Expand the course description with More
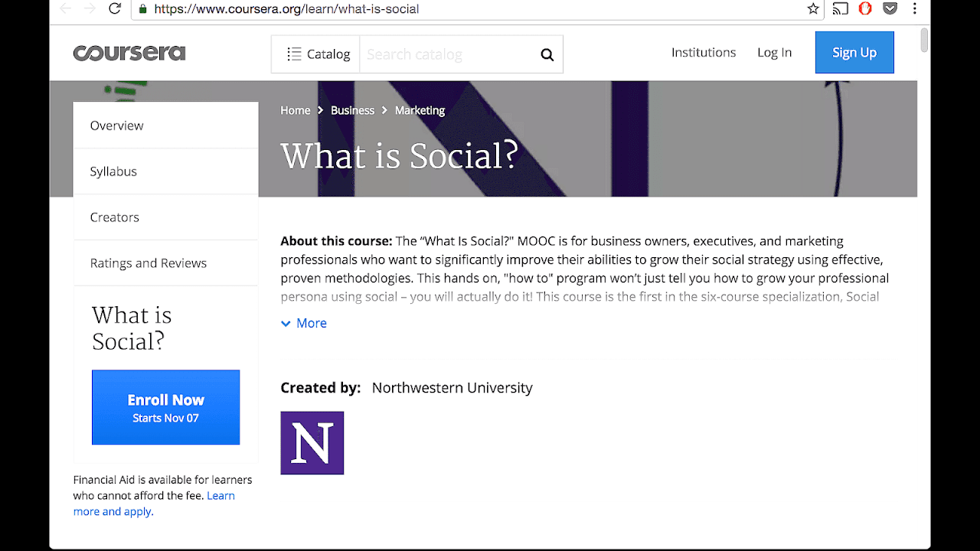980x551 pixels. click(304, 323)
